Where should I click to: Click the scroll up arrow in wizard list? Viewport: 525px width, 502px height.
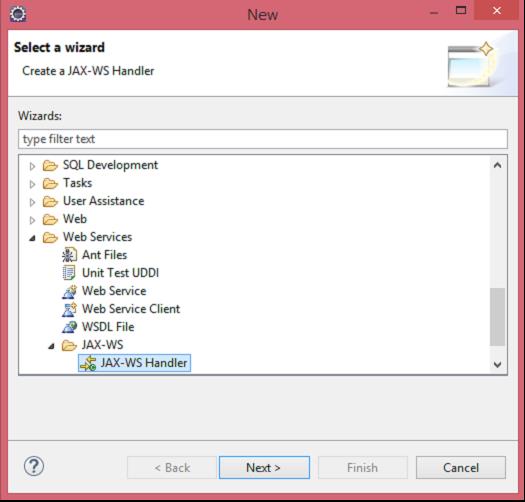tap(498, 165)
